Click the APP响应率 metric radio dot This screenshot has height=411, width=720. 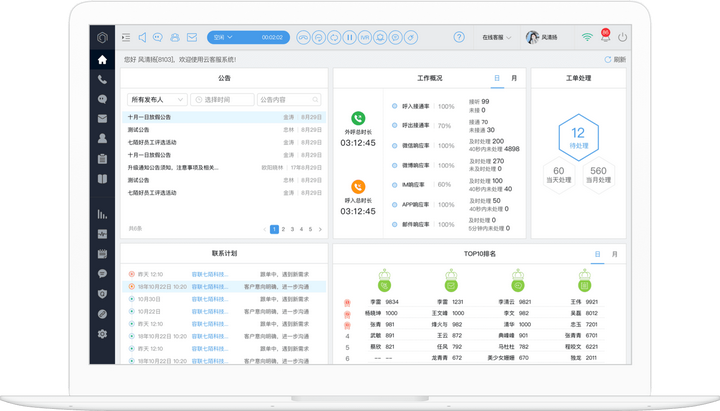click(x=394, y=205)
